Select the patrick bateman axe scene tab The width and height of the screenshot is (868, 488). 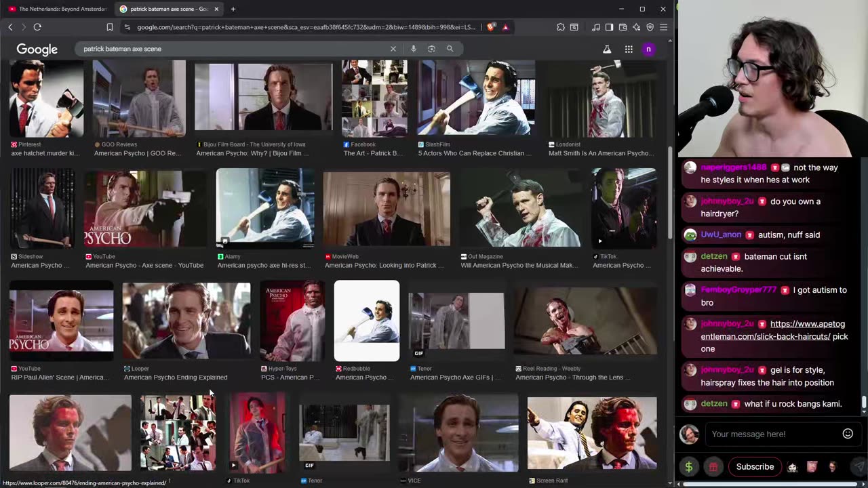click(x=170, y=9)
